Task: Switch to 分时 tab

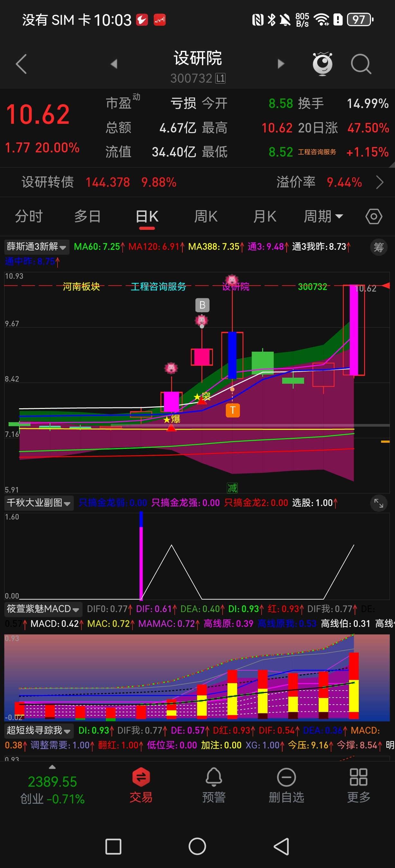Action: pos(29,216)
